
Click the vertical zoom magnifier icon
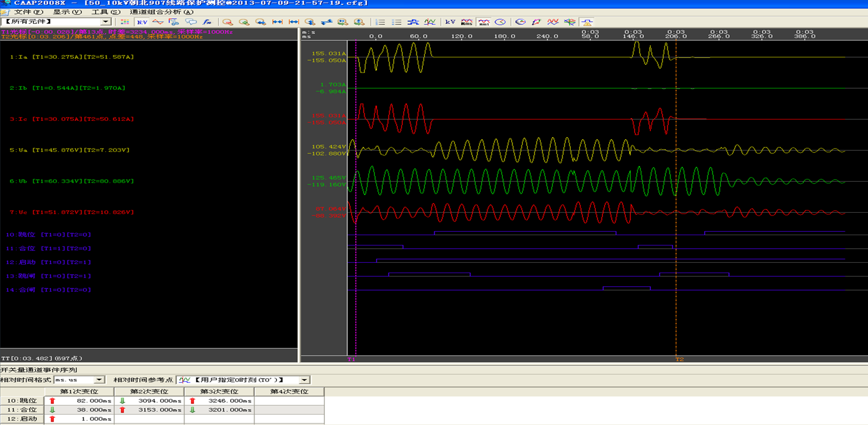(x=310, y=22)
